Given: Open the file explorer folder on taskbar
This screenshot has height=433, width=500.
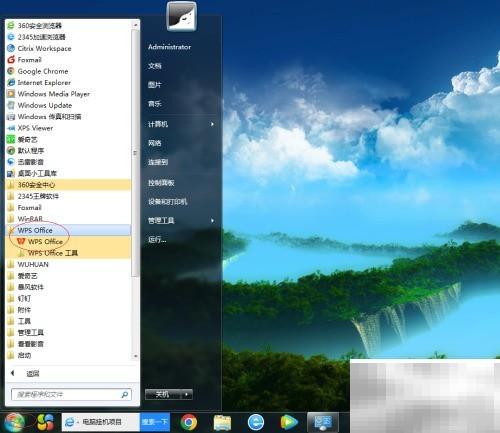Looking at the screenshot, I should pyautogui.click(x=222, y=422).
